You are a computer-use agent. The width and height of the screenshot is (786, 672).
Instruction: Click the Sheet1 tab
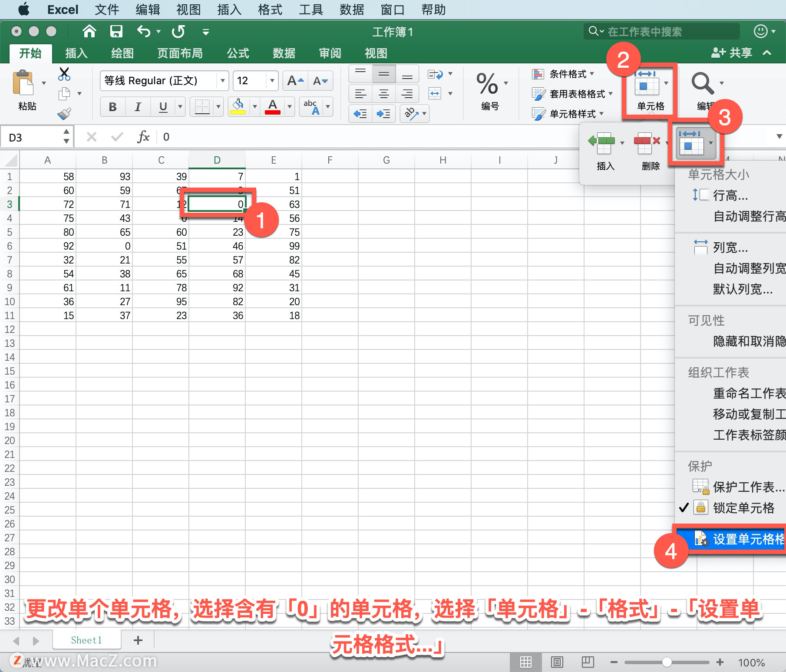point(86,640)
